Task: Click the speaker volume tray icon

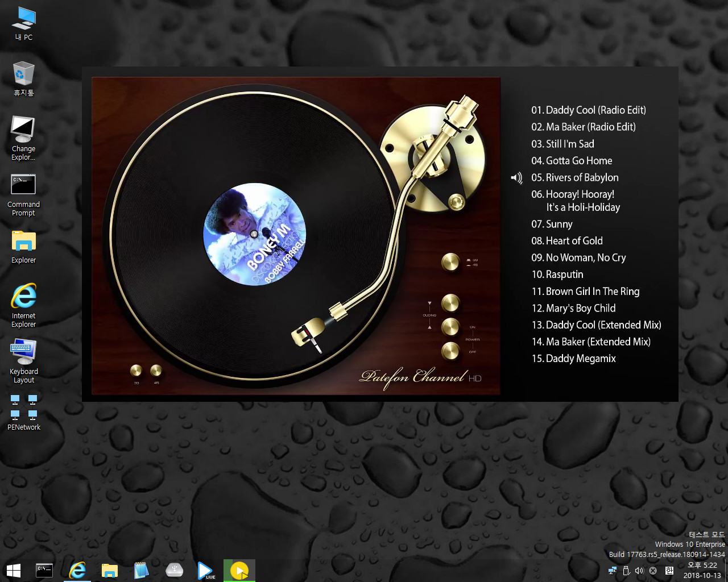Action: 639,571
